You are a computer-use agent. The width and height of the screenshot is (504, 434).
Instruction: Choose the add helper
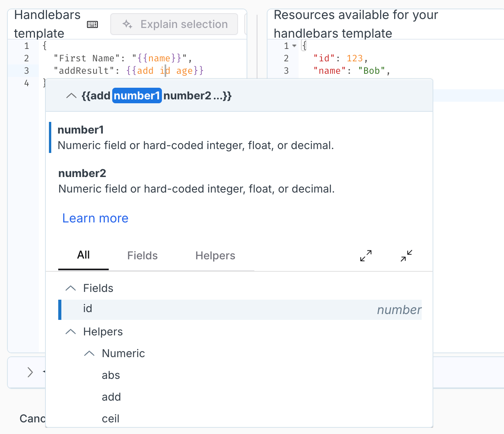coord(111,397)
